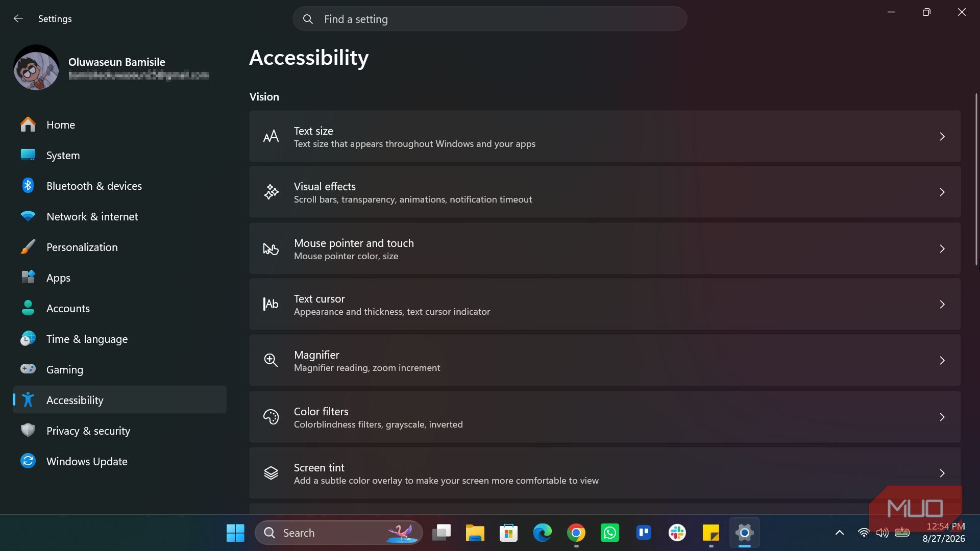Click the Vision section heading

(x=264, y=96)
